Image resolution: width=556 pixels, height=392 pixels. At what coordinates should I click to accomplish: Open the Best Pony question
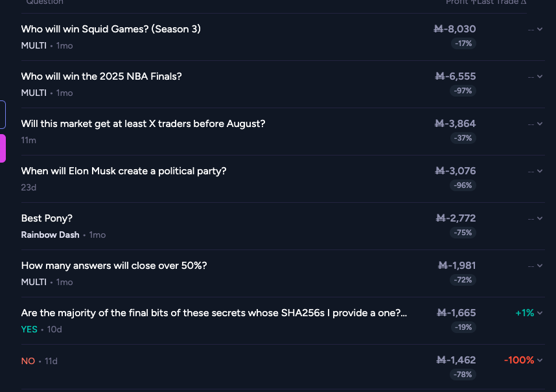47,218
